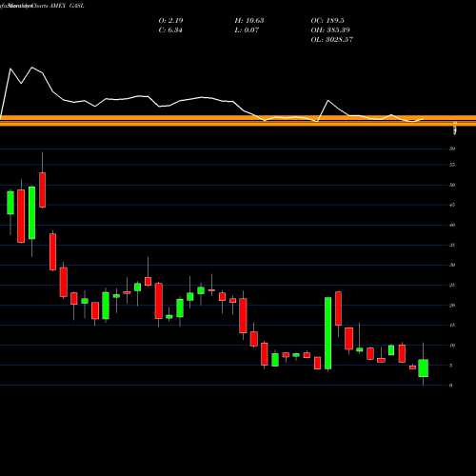This screenshot has width=476, height=476.
Task: Click the red candlestick with wick reaching 58
Action: point(42,189)
